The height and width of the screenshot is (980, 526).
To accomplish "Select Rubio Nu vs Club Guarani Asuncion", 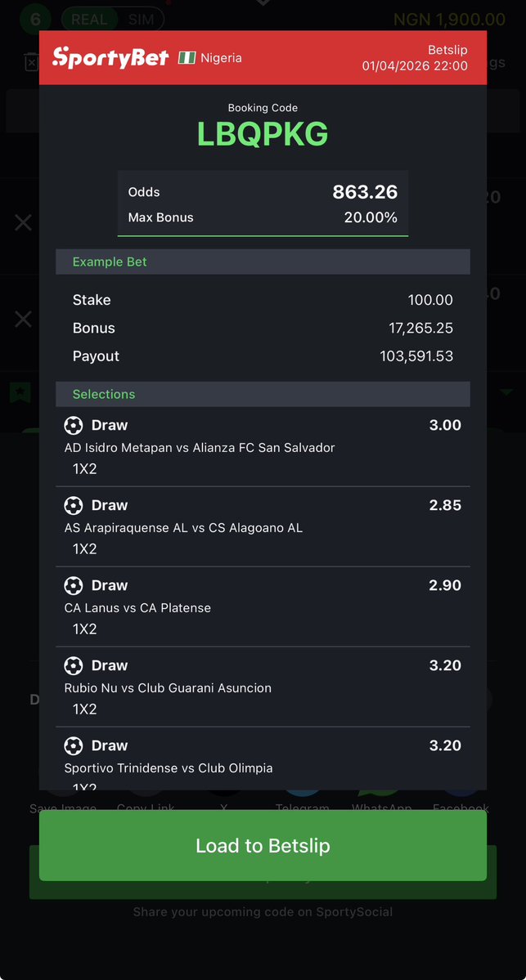I will coord(168,687).
